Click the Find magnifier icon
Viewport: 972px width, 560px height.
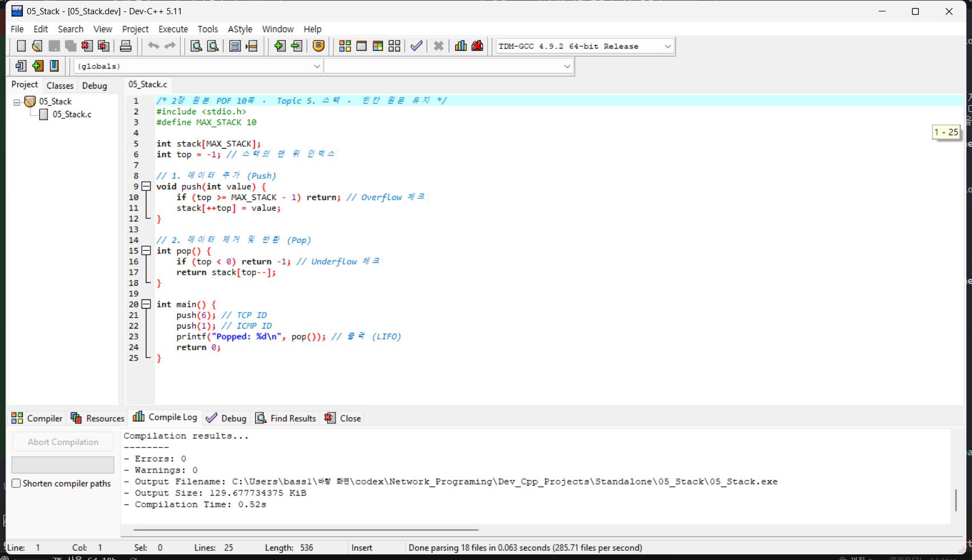(196, 46)
